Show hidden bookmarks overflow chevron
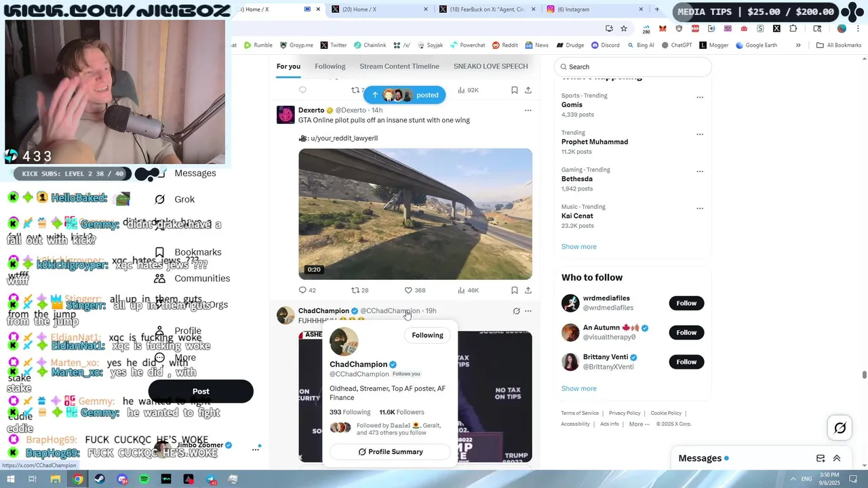This screenshot has height=488, width=868. coord(798,45)
